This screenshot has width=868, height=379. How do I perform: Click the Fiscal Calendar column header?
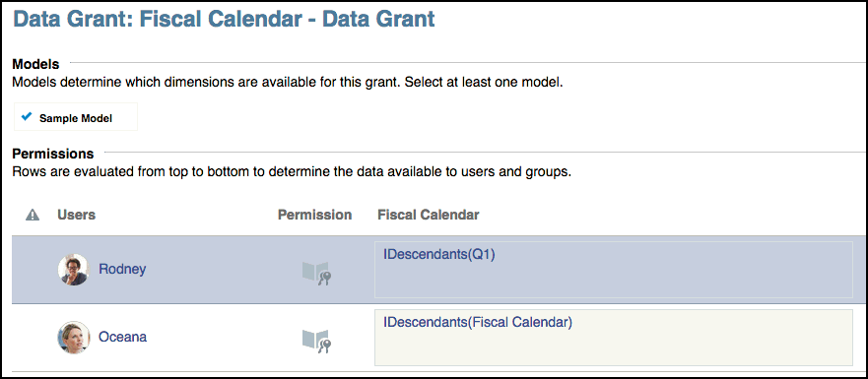click(x=429, y=215)
